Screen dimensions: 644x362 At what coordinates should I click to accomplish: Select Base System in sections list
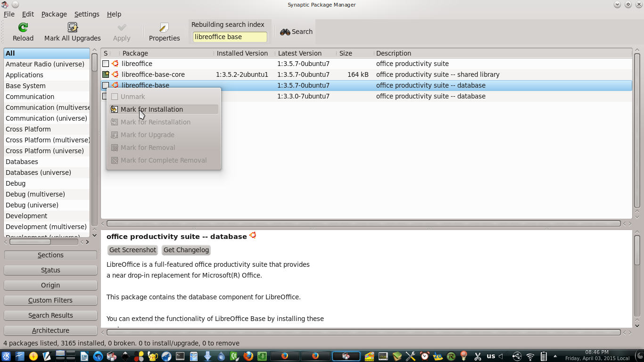(47, 86)
